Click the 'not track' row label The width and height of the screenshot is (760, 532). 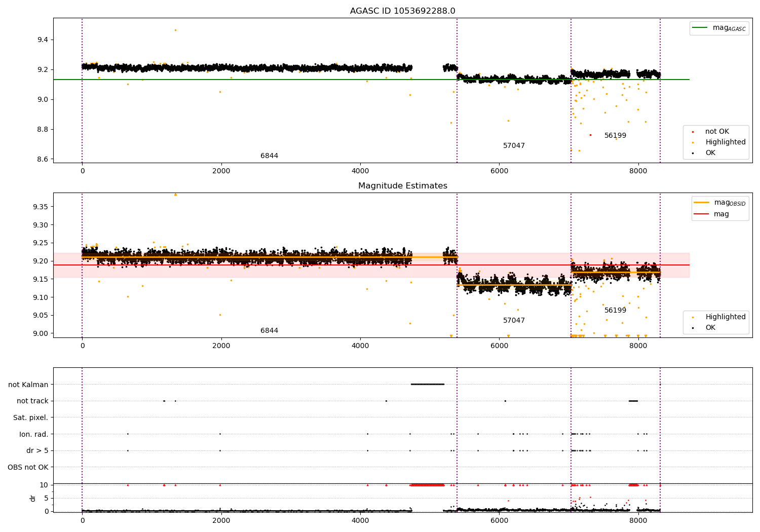tap(32, 401)
